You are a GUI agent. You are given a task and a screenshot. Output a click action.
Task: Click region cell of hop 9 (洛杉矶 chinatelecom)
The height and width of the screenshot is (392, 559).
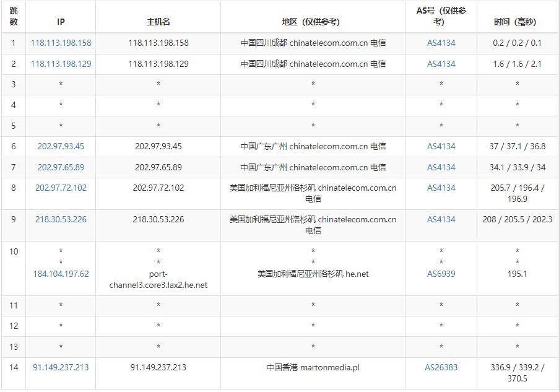(x=313, y=225)
